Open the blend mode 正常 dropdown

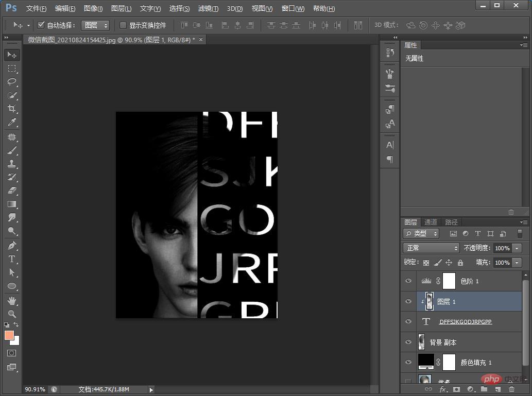pos(431,248)
